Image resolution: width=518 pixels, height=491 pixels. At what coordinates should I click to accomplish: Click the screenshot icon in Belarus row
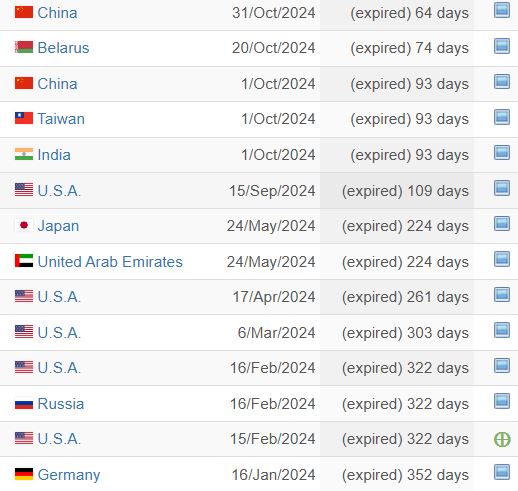502,46
